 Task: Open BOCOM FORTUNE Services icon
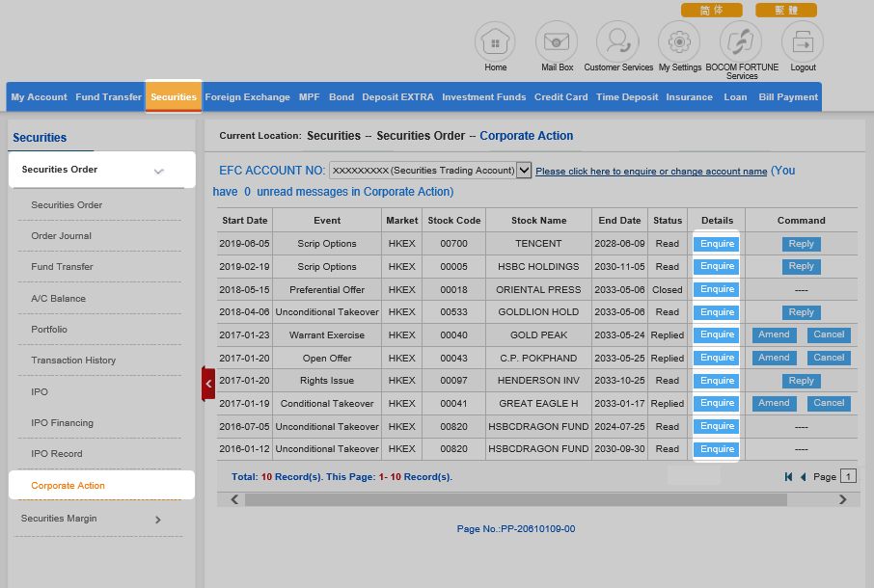pos(741,42)
